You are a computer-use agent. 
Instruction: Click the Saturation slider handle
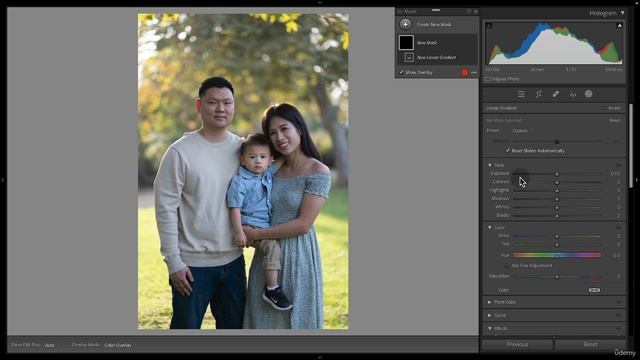557,277
